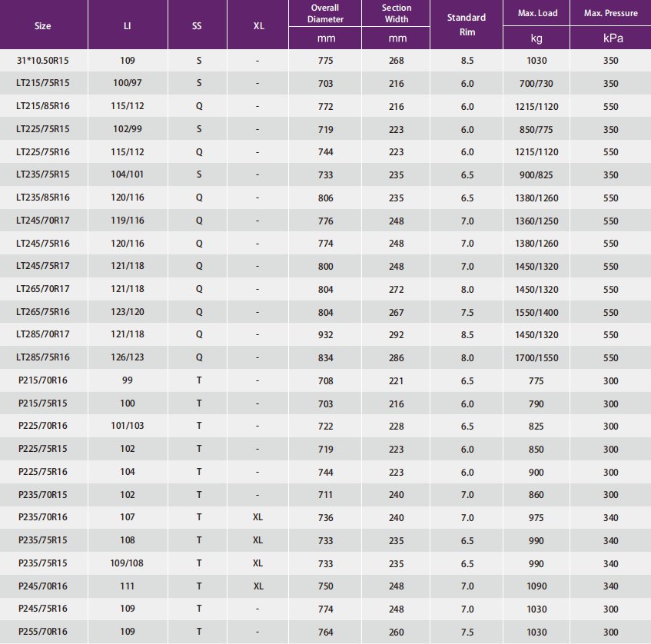Viewport: 651px width, 644px height.
Task: Click the Max. Pressure column header
Action: pos(610,13)
